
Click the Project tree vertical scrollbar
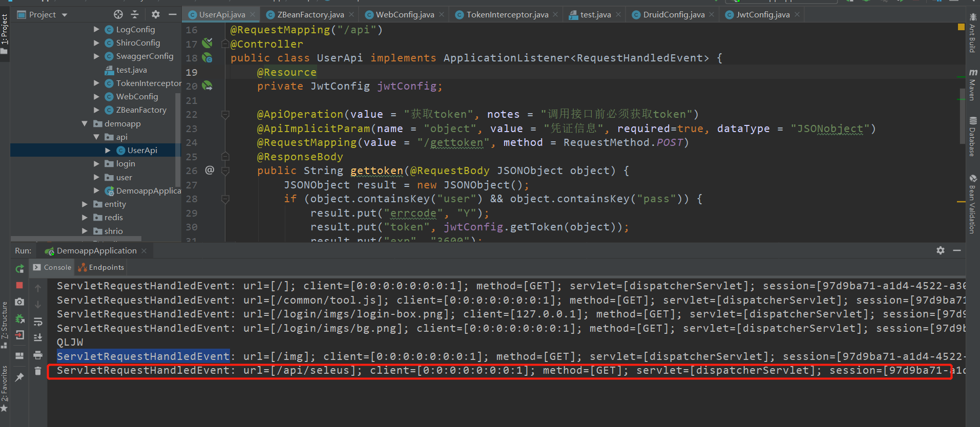point(178,139)
